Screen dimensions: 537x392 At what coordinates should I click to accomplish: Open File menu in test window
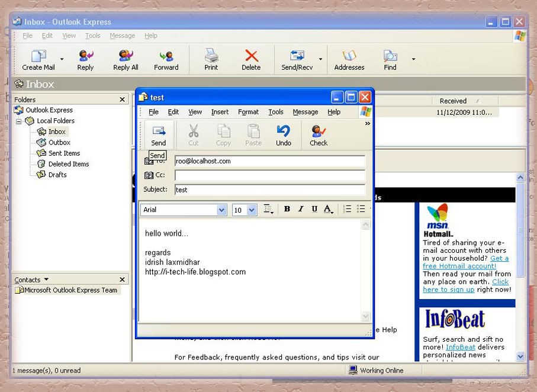[153, 112]
